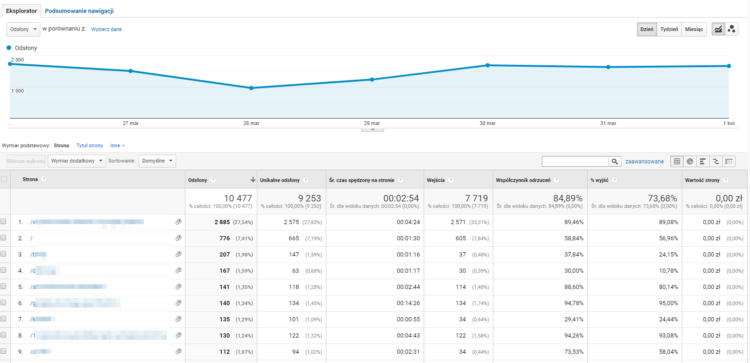750x363 pixels.
Task: Select Dzień time granularity
Action: (647, 29)
